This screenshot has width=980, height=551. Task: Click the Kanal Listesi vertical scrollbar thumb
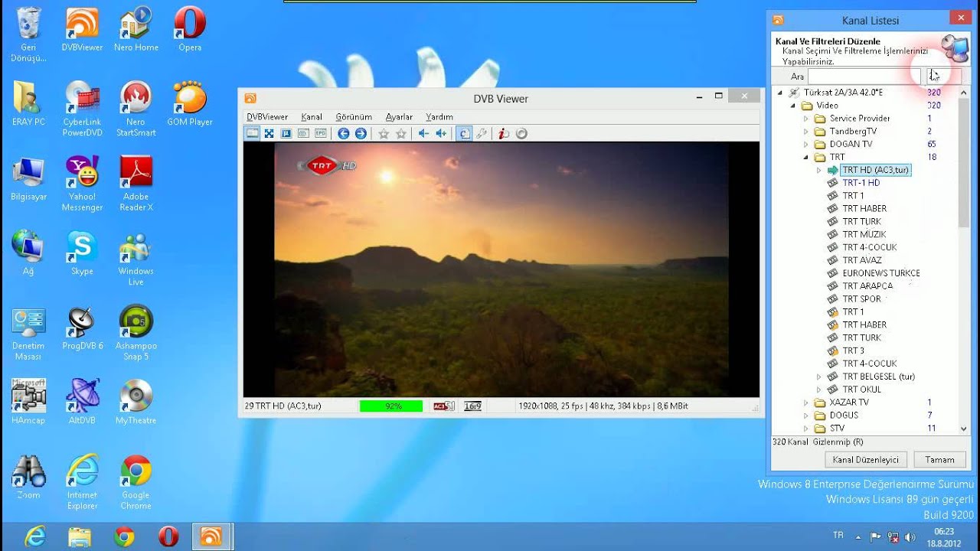964,163
